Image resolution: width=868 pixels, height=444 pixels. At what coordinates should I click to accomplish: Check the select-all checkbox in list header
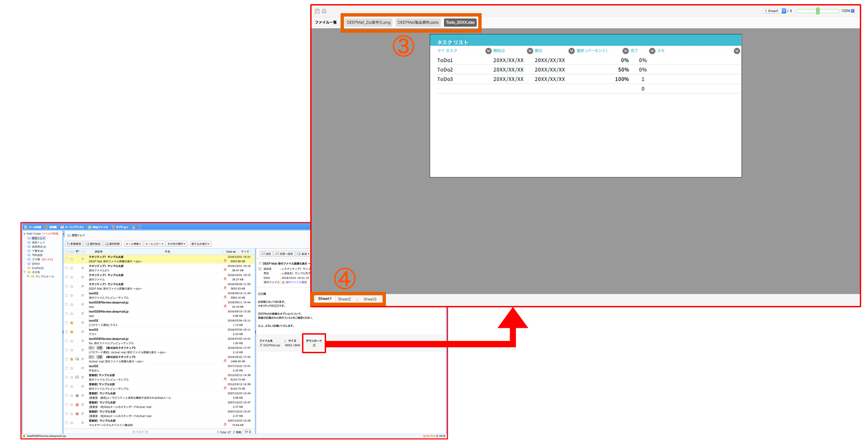[67, 252]
